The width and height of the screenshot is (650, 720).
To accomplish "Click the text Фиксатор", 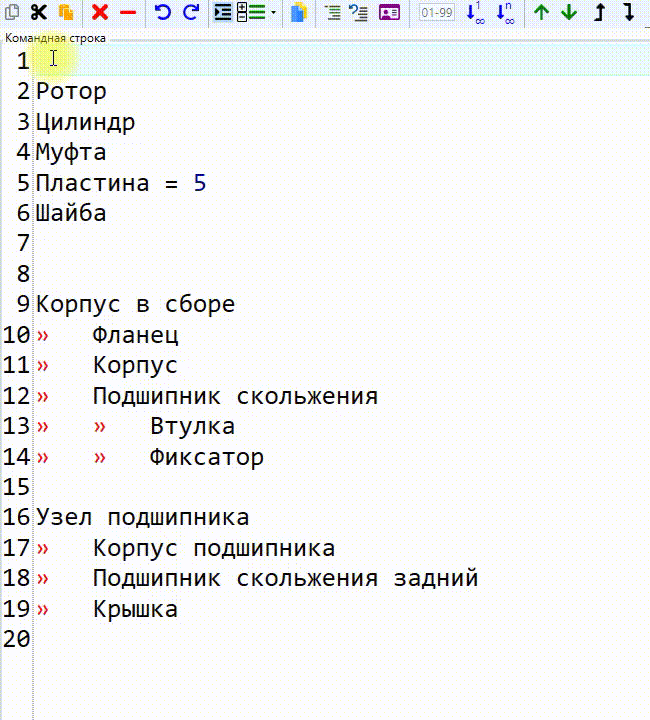I will [x=207, y=457].
